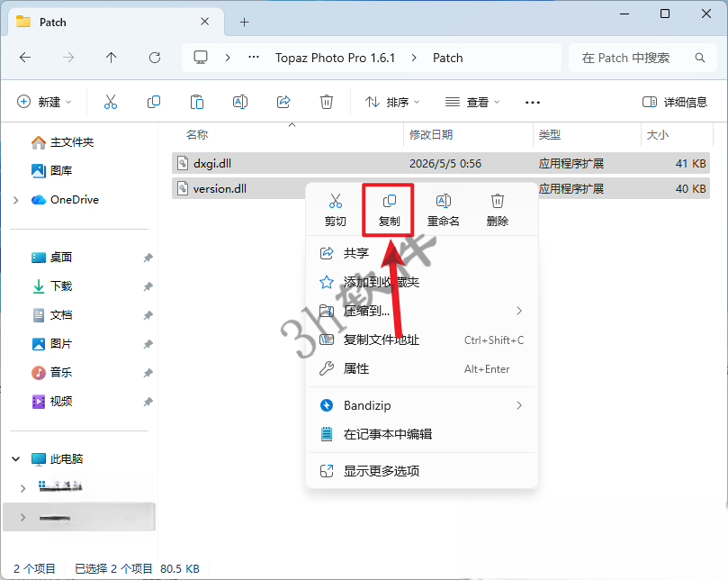Unpin 下载 from quick access

pyautogui.click(x=148, y=286)
